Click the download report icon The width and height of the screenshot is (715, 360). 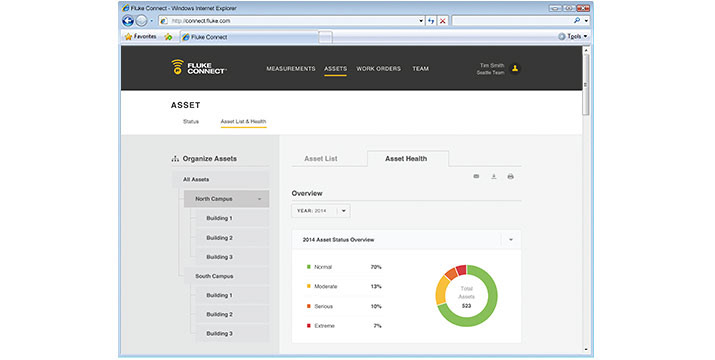click(493, 176)
